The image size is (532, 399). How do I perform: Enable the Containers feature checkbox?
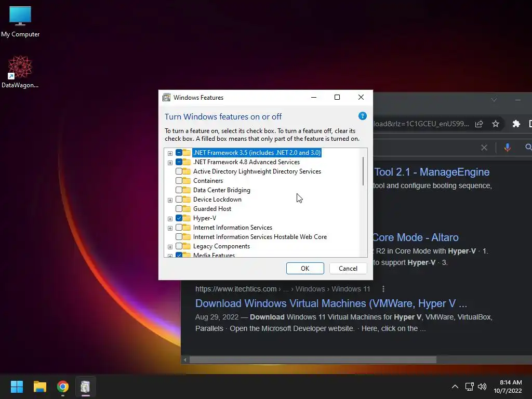[x=179, y=180]
